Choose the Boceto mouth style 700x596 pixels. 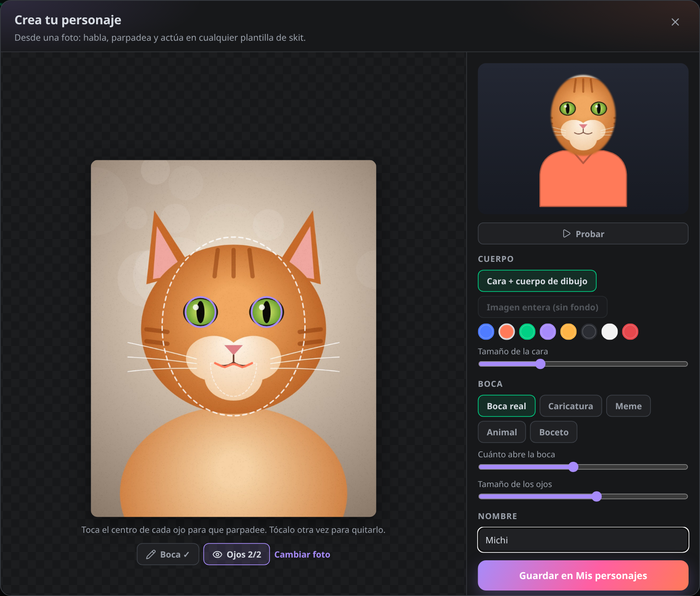pyautogui.click(x=554, y=432)
